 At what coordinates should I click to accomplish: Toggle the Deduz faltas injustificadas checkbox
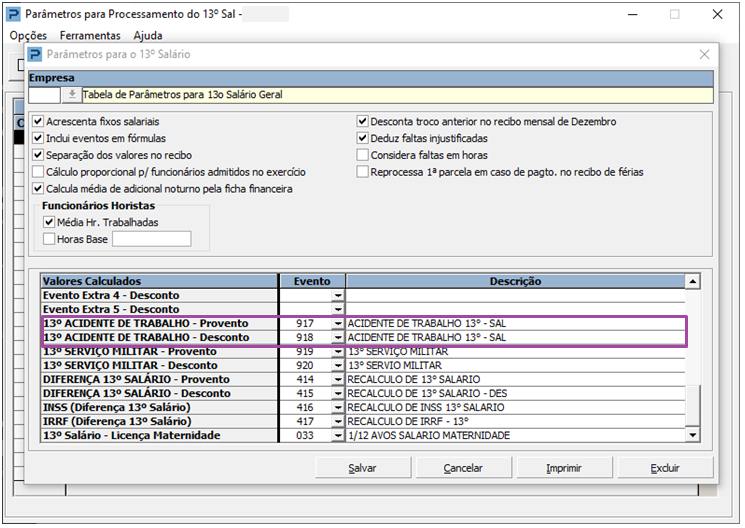coord(363,139)
